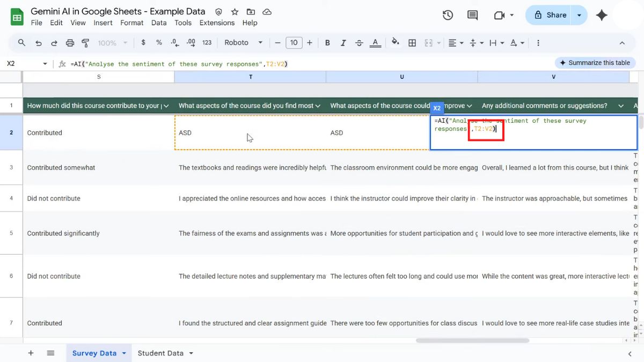Open the comments panel icon

473,16
